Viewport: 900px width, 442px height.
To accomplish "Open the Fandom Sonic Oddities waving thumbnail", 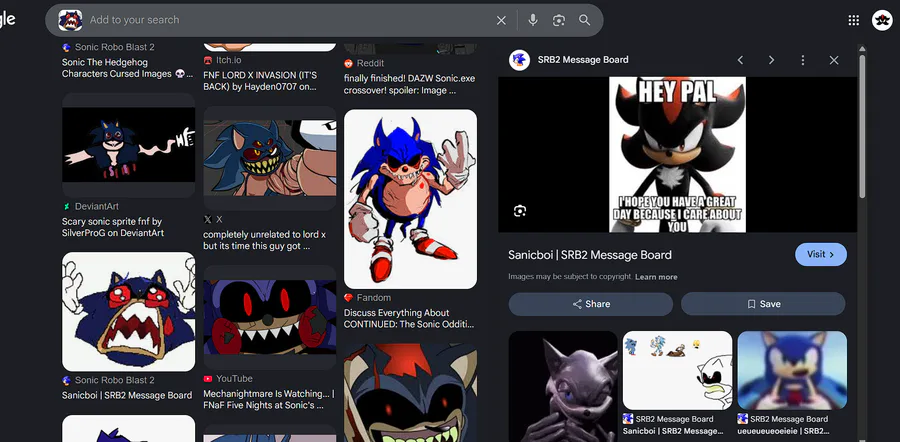I will click(x=410, y=199).
